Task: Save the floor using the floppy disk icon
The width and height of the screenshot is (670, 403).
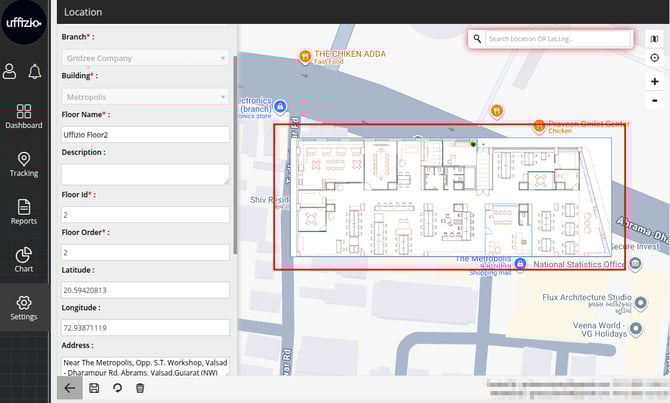Action: tap(94, 388)
